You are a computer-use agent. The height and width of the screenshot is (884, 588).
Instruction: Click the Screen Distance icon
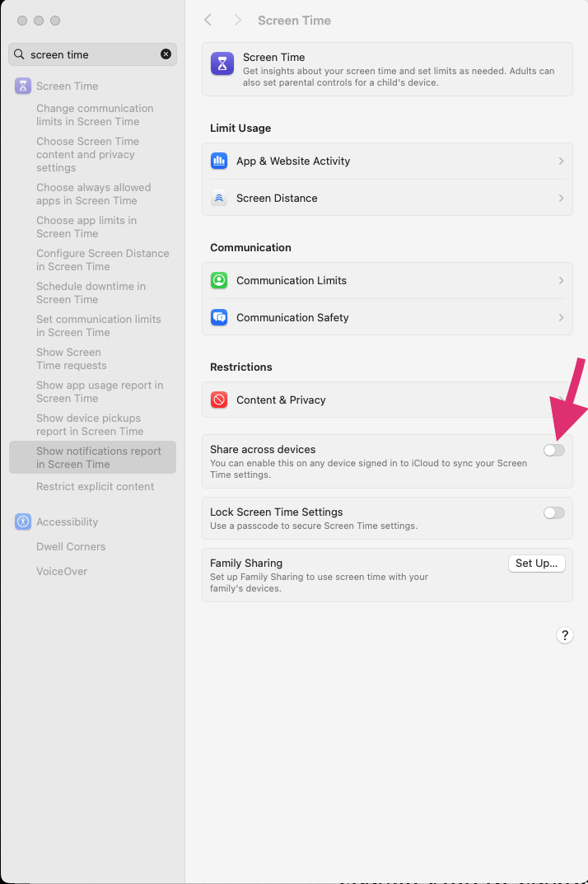click(x=219, y=199)
